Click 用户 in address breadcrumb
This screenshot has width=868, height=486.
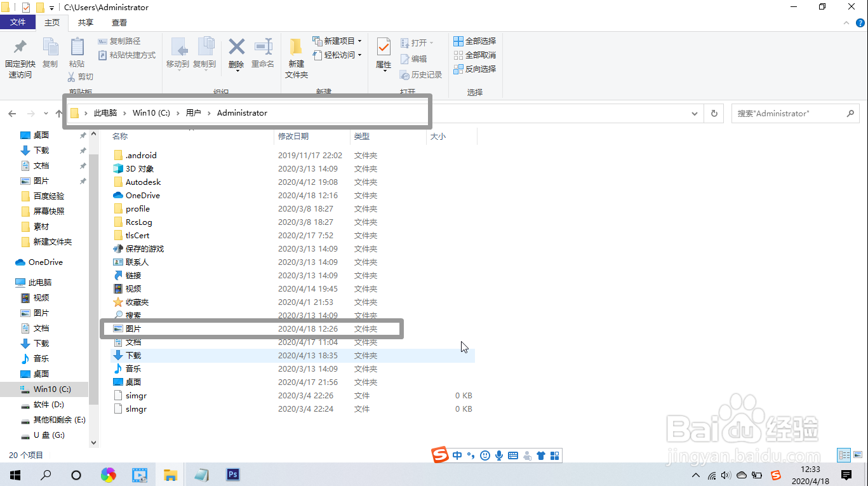[x=193, y=113]
